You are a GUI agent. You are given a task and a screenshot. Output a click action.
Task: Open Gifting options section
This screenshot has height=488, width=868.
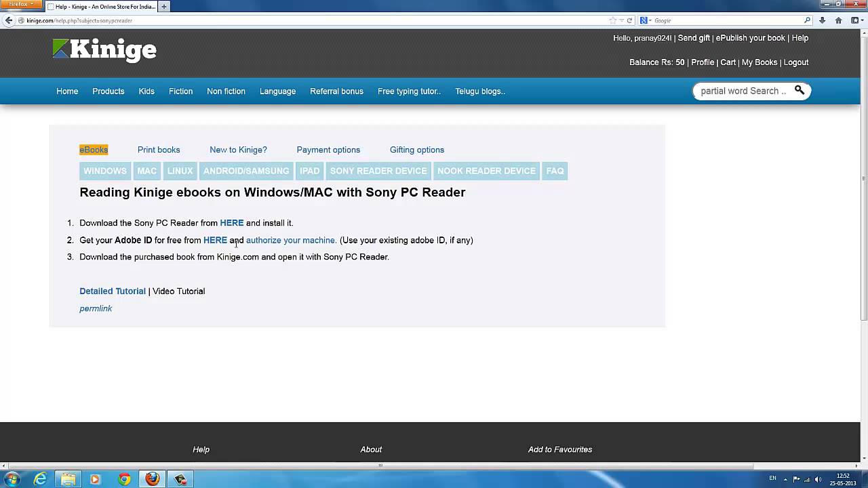click(x=417, y=150)
